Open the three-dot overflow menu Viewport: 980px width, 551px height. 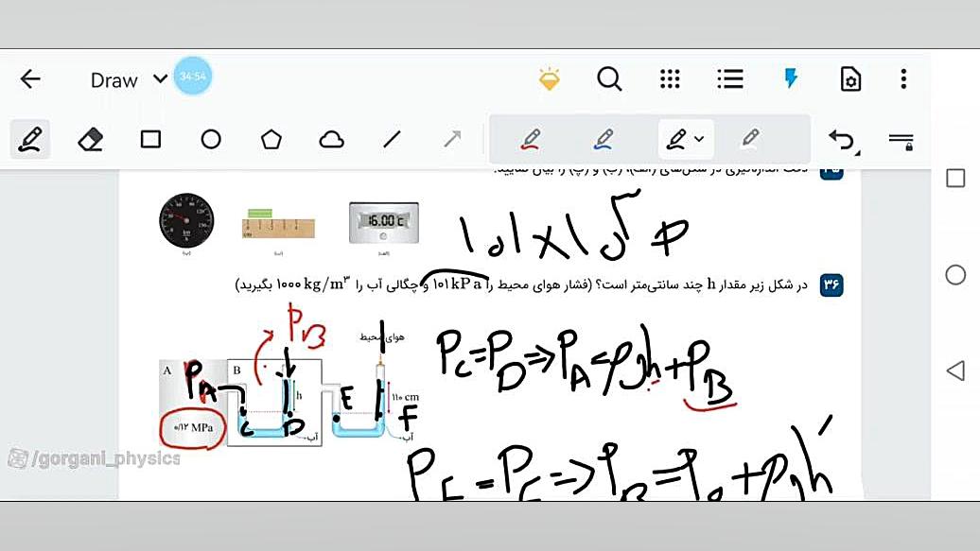(x=903, y=79)
